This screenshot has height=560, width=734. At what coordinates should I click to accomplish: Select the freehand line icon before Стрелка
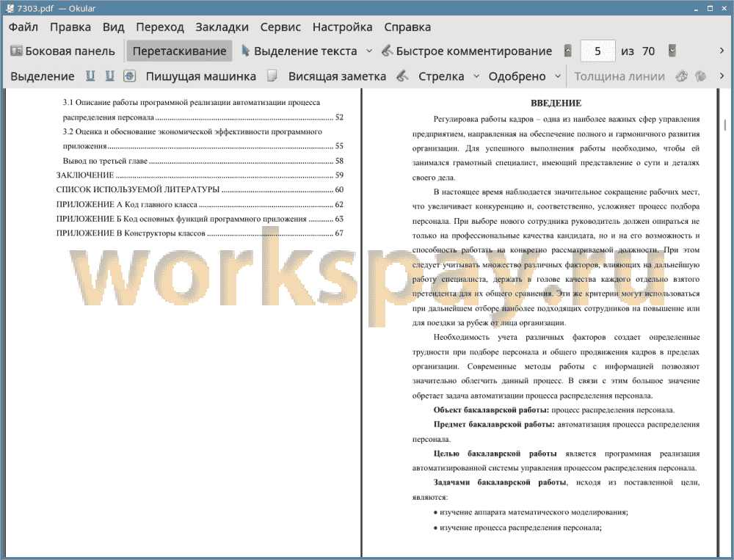coord(402,76)
